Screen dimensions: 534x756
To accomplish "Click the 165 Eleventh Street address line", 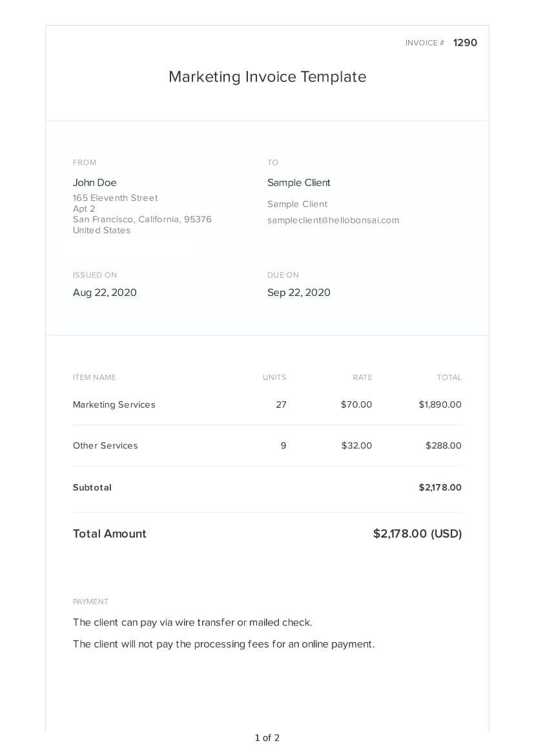I will coord(115,198).
